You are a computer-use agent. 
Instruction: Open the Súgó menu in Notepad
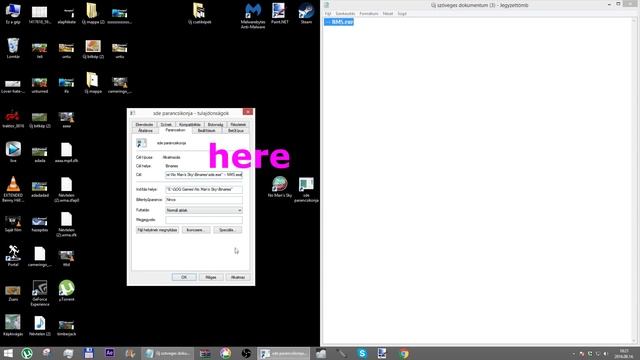point(402,13)
